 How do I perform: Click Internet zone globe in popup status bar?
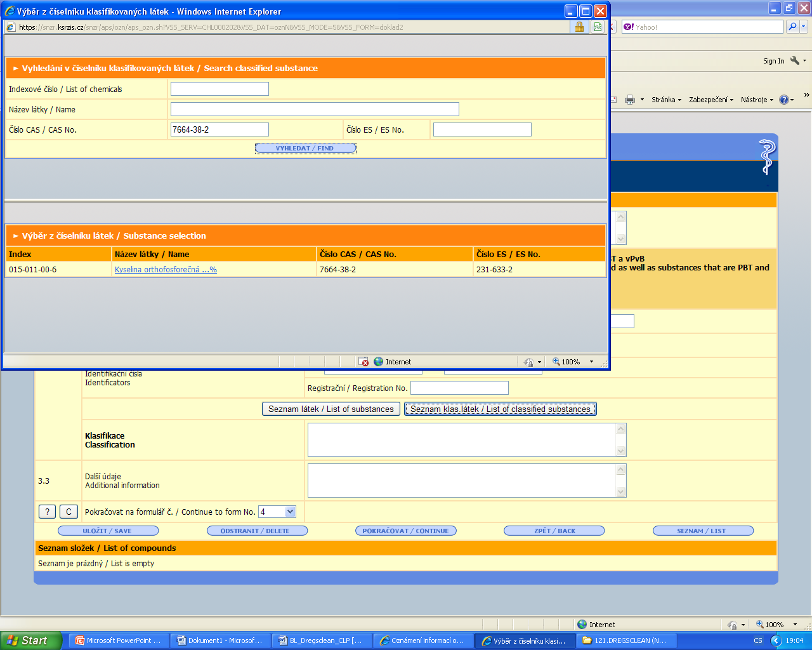379,362
